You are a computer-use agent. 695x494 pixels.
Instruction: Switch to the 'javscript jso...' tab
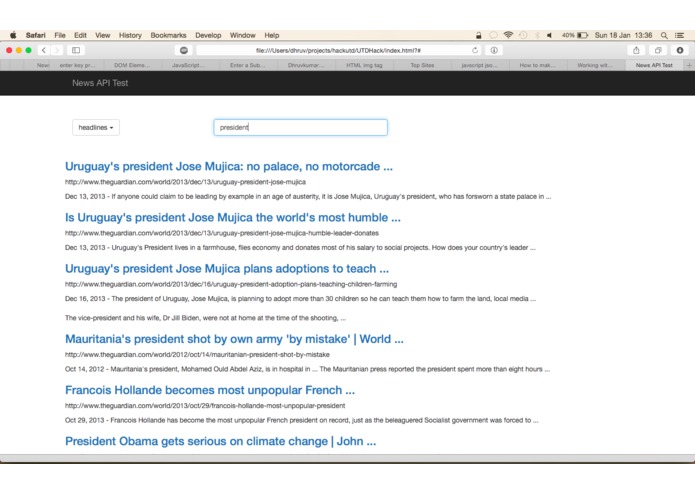(x=479, y=65)
